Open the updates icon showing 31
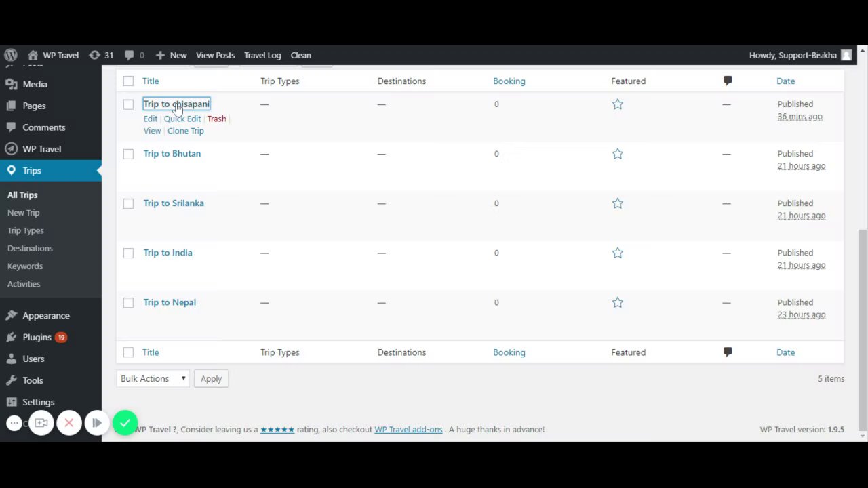The width and height of the screenshot is (868, 488). 94,55
